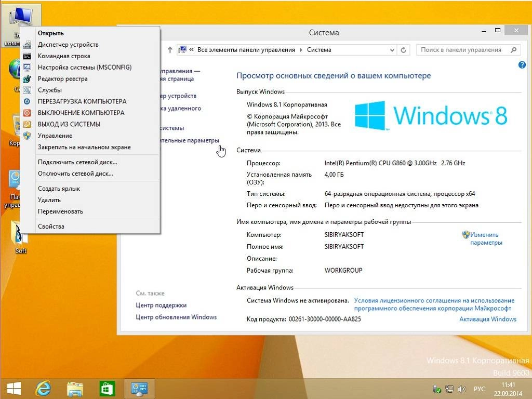The width and height of the screenshot is (532, 399).
Task: Click the up arrow navigation button
Action: coord(170,50)
